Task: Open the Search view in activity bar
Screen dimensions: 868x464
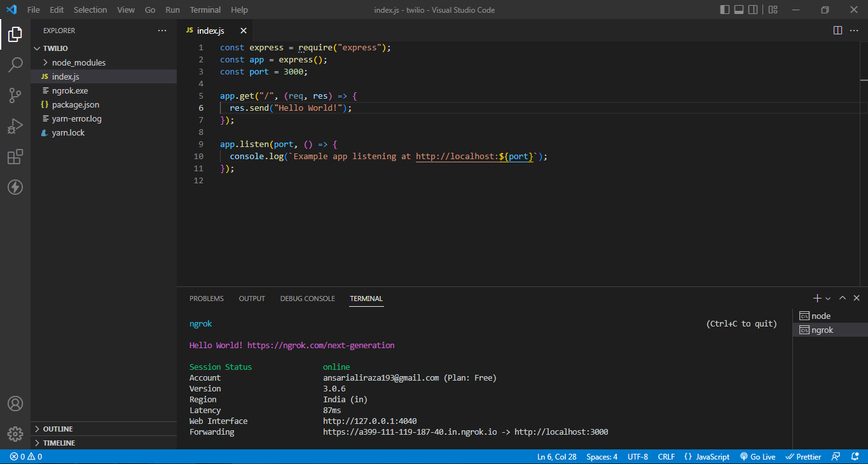Action: point(15,65)
